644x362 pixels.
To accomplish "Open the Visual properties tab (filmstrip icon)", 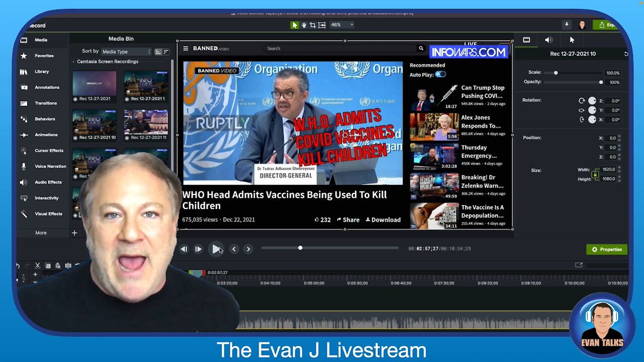I will (x=526, y=40).
